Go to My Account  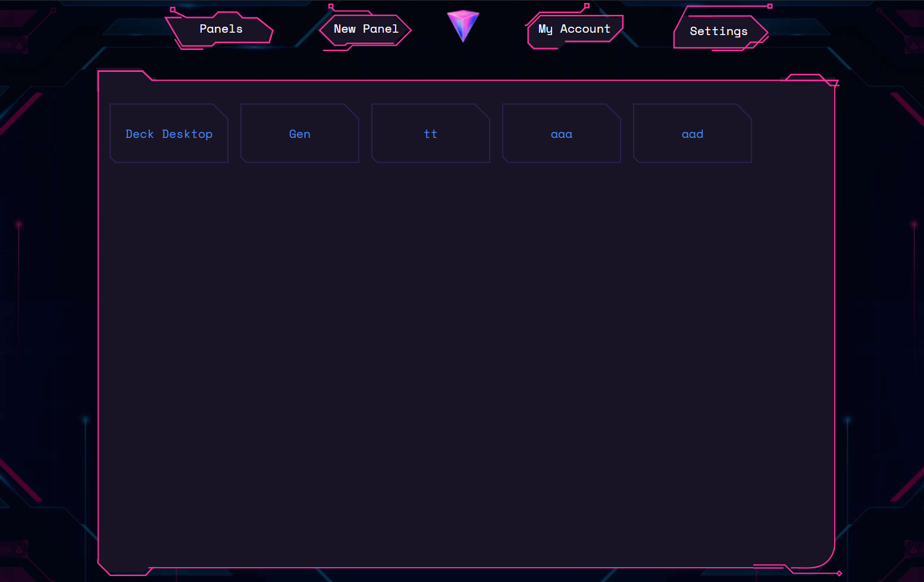tap(574, 29)
